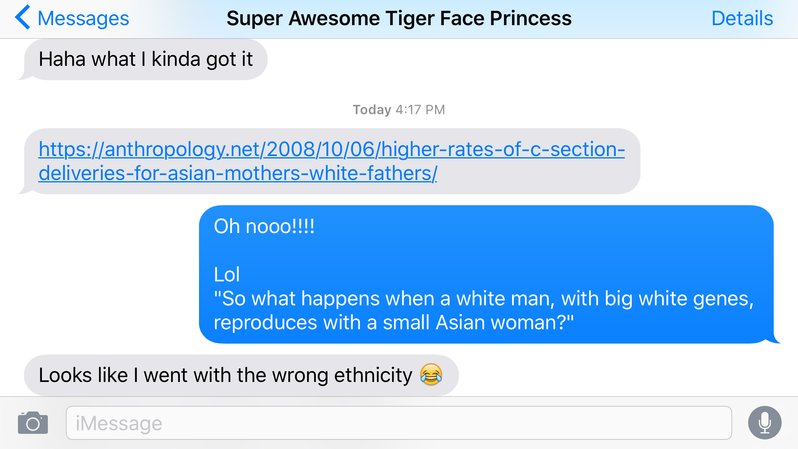Tap the "Lol" line in sent message
798x449 pixels.
pos(226,275)
